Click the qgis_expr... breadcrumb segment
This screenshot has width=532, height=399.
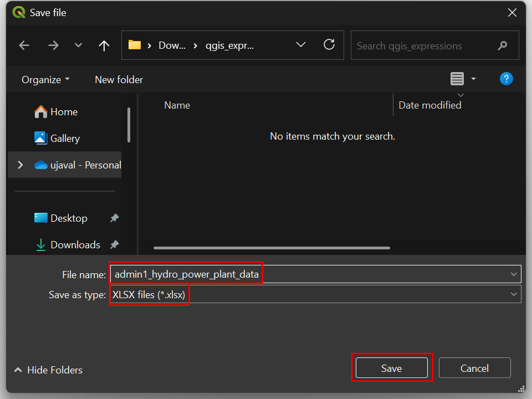click(x=229, y=45)
